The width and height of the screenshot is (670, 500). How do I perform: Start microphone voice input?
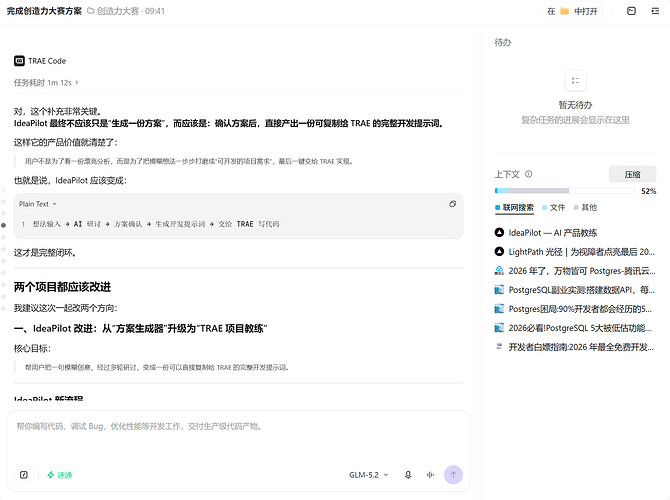tap(408, 475)
